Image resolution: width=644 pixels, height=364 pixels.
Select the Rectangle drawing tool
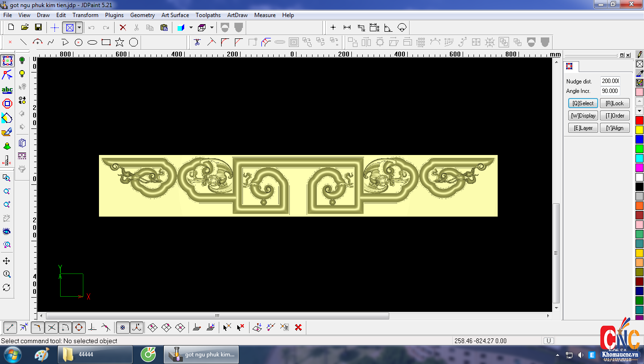(106, 42)
